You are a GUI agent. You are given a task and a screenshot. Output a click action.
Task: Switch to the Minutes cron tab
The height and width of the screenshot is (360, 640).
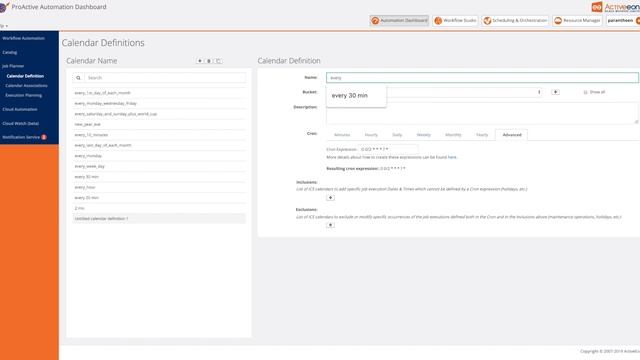point(342,135)
